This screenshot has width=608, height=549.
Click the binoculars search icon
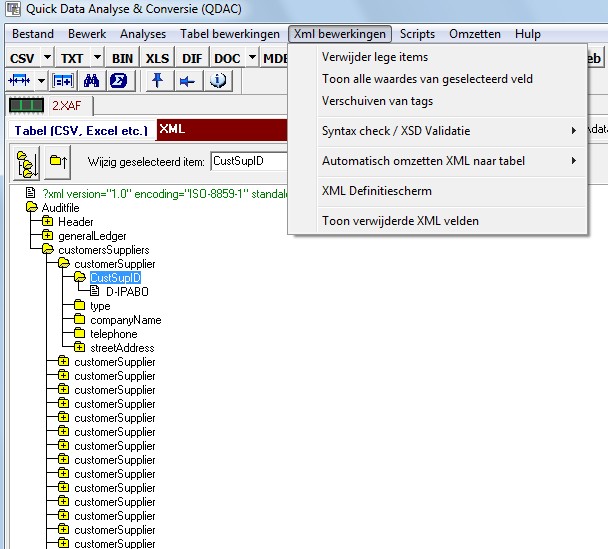click(x=91, y=80)
